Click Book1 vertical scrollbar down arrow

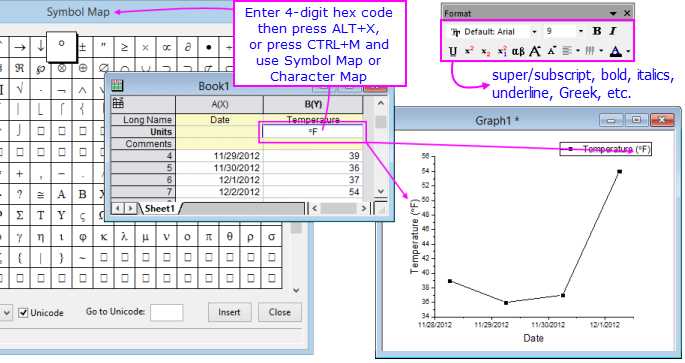click(x=381, y=191)
